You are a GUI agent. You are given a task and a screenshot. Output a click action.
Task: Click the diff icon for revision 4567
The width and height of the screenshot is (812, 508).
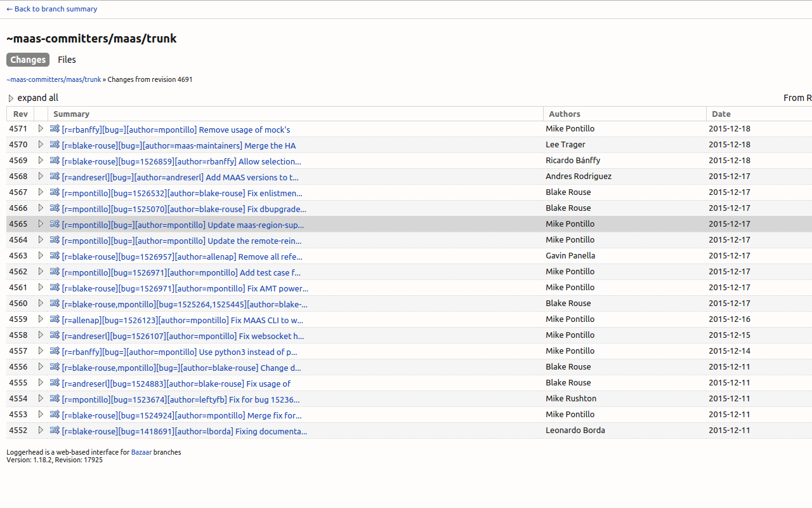pyautogui.click(x=55, y=192)
